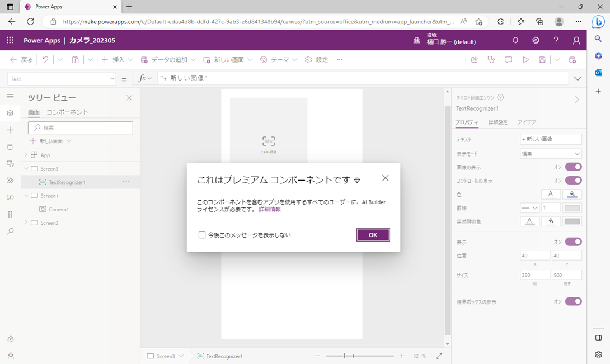Open Power Apps settings gear in header
The width and height of the screenshot is (610, 364).
coord(536,40)
